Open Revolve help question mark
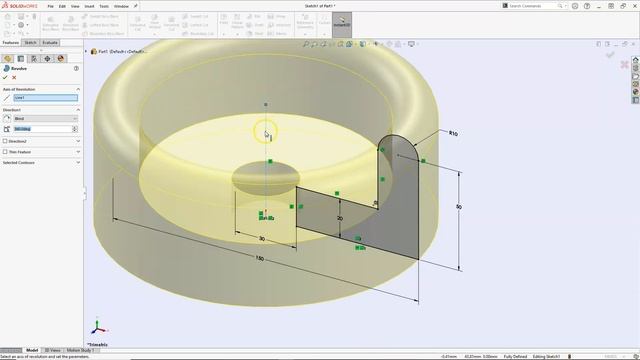 76,69
